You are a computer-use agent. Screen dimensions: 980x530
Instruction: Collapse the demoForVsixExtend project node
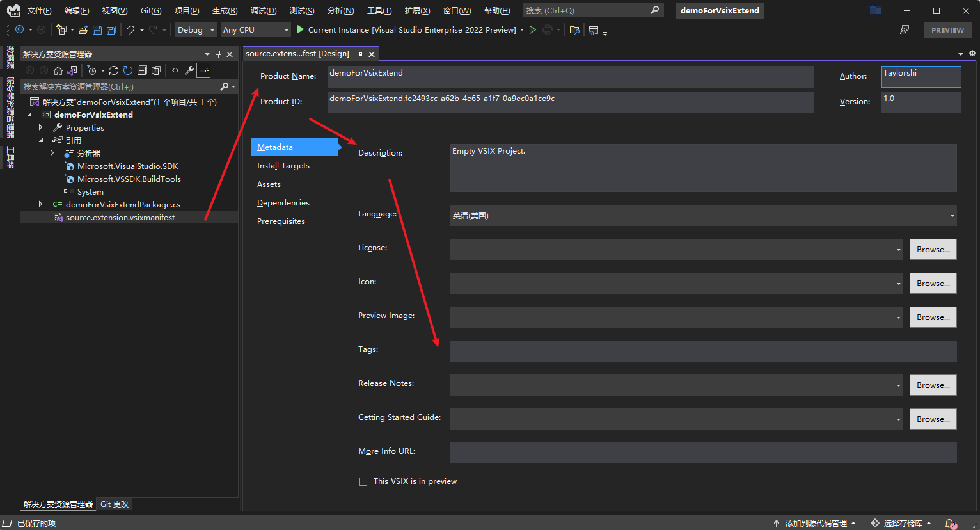29,115
